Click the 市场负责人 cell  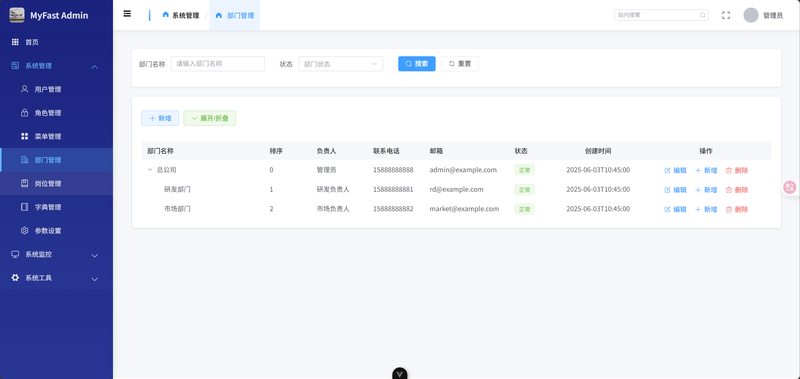[333, 209]
